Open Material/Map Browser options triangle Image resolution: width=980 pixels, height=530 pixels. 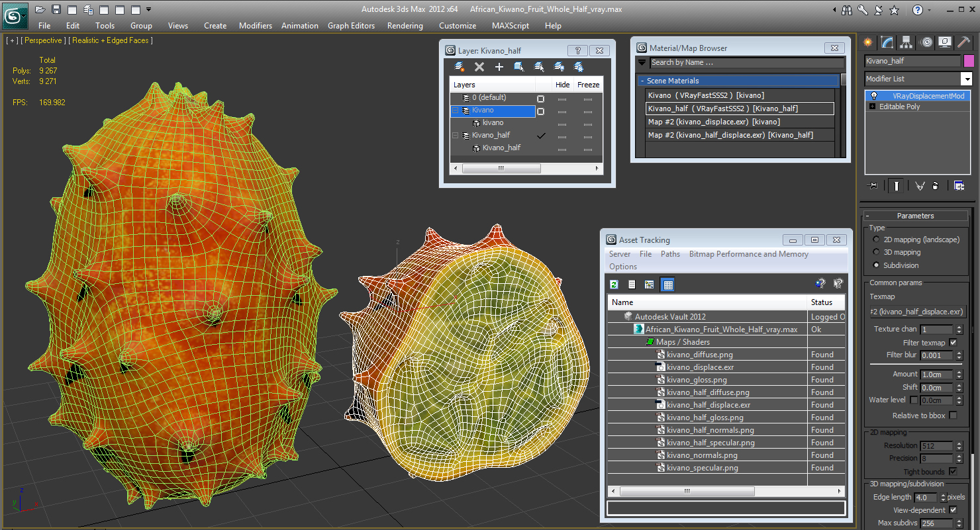point(642,63)
